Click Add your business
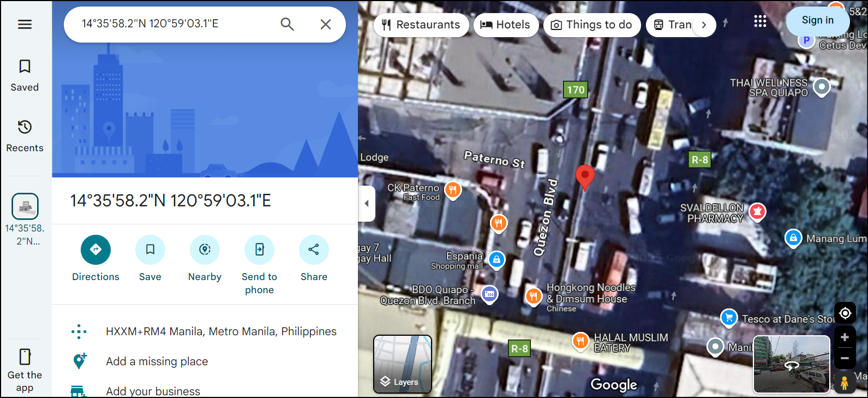 pyautogui.click(x=205, y=391)
